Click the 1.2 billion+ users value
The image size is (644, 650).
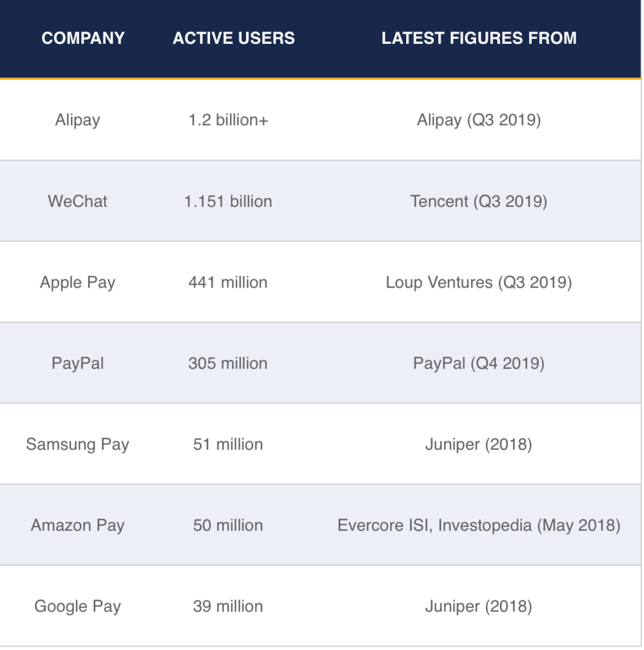point(228,120)
